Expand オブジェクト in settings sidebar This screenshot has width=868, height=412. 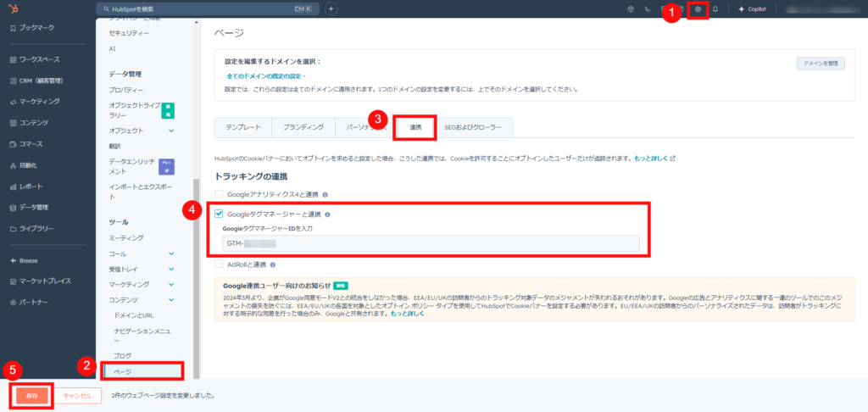coord(171,131)
